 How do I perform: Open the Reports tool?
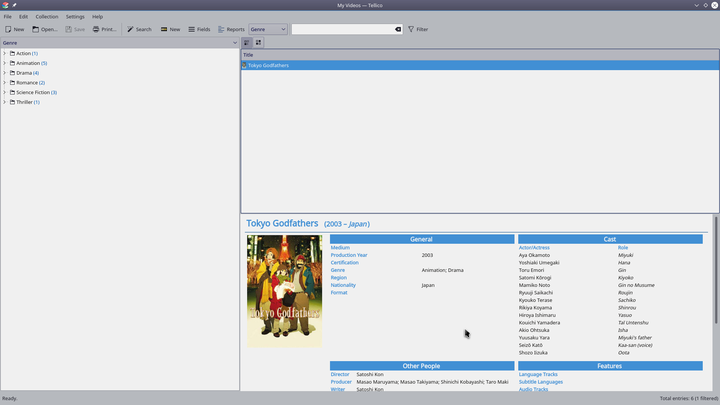point(231,29)
